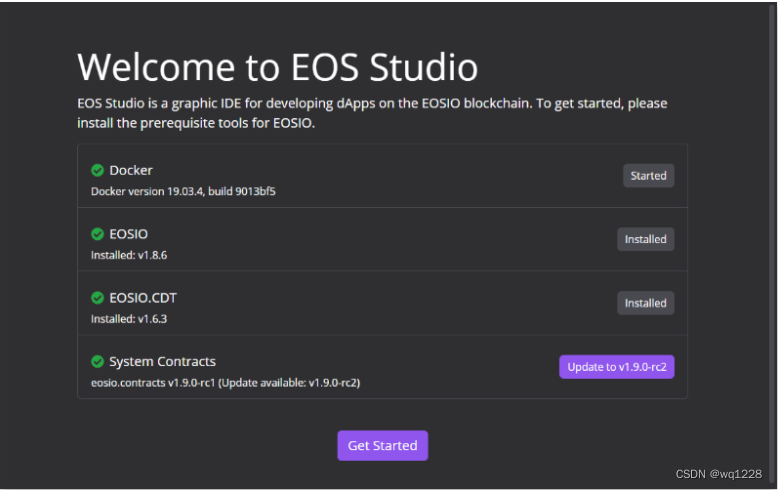
Task: Select the eosio.contracts v1.9.0-rc1 update text
Action: click(x=226, y=383)
